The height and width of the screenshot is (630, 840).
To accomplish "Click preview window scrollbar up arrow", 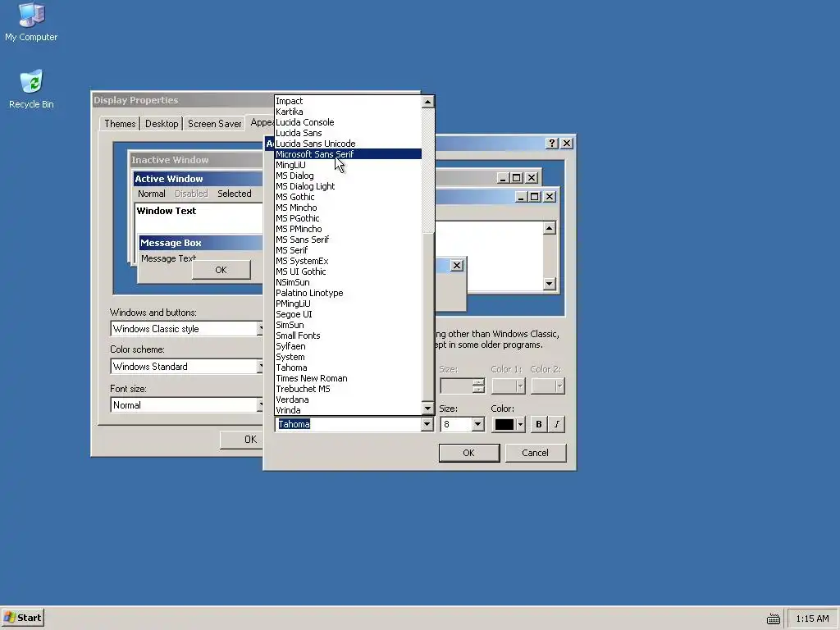I will point(549,228).
